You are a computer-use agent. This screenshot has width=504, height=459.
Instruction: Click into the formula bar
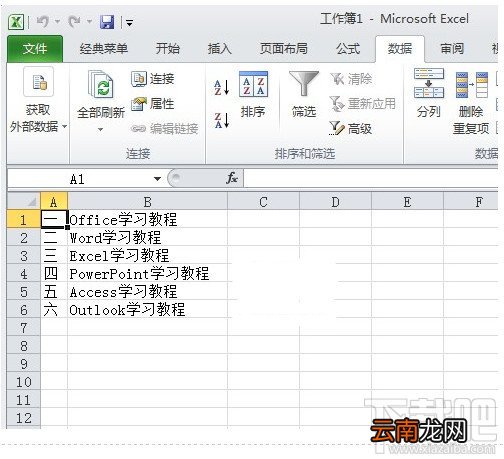coord(371,179)
